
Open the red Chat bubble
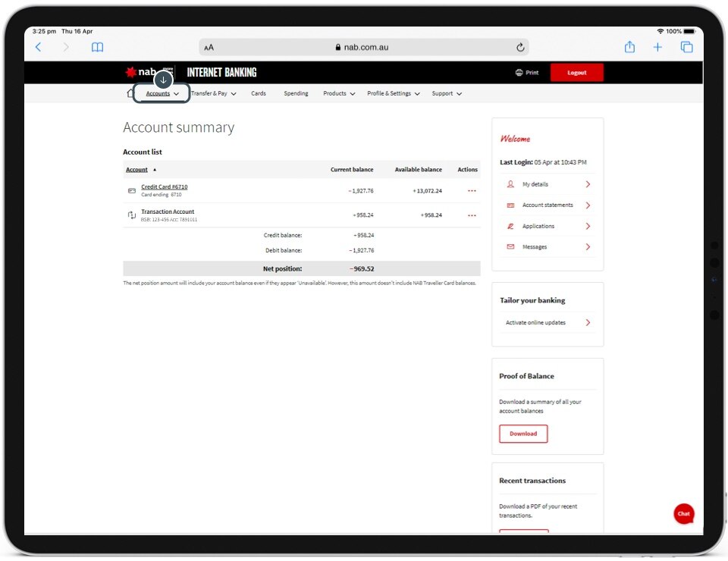[x=683, y=513]
